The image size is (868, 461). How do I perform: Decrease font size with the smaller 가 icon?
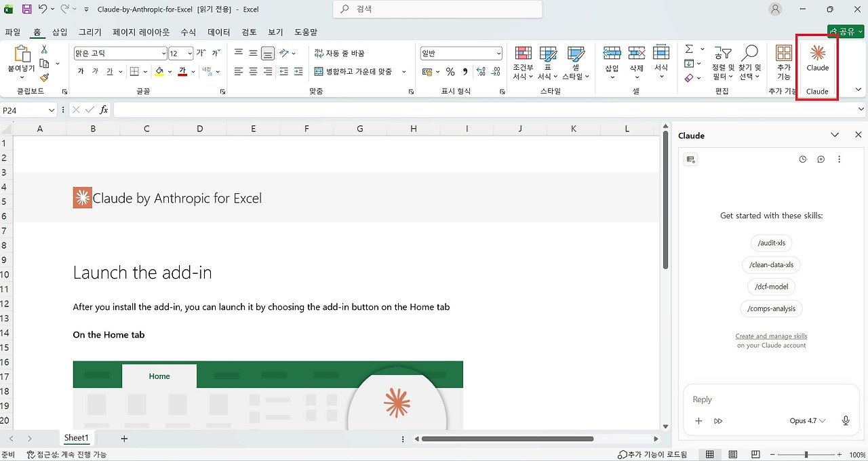coord(216,53)
